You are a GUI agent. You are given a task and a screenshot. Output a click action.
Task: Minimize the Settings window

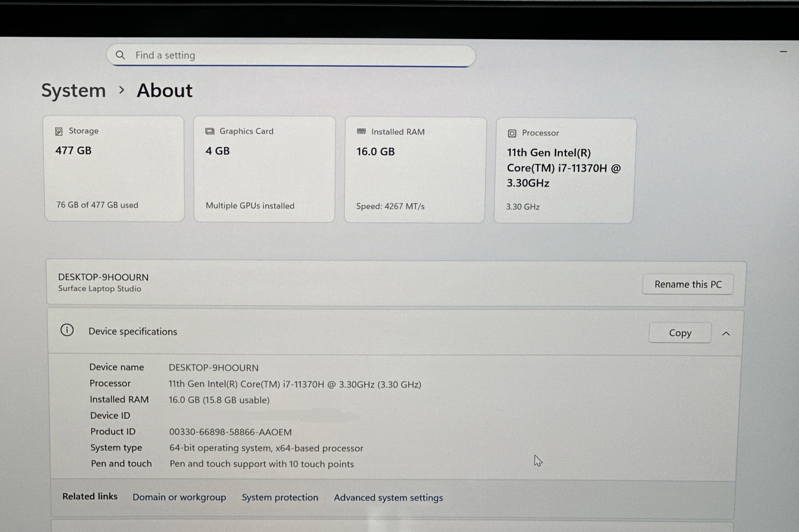pos(784,51)
